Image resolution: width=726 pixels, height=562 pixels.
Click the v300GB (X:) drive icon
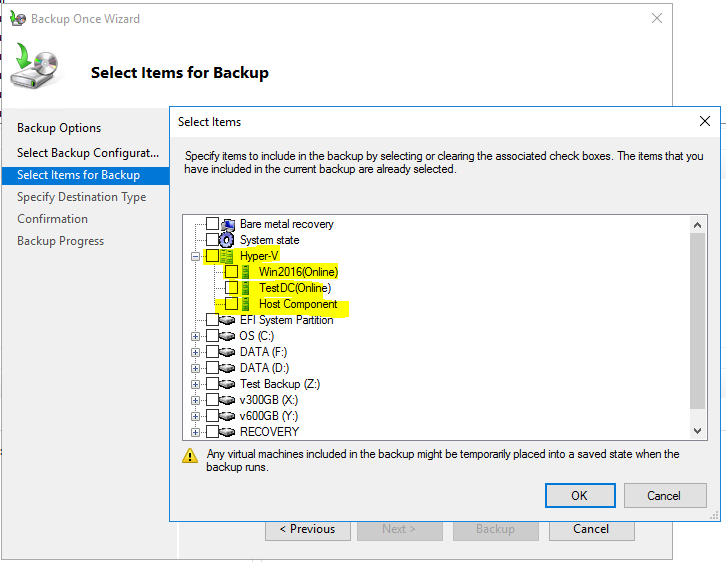tap(227, 400)
